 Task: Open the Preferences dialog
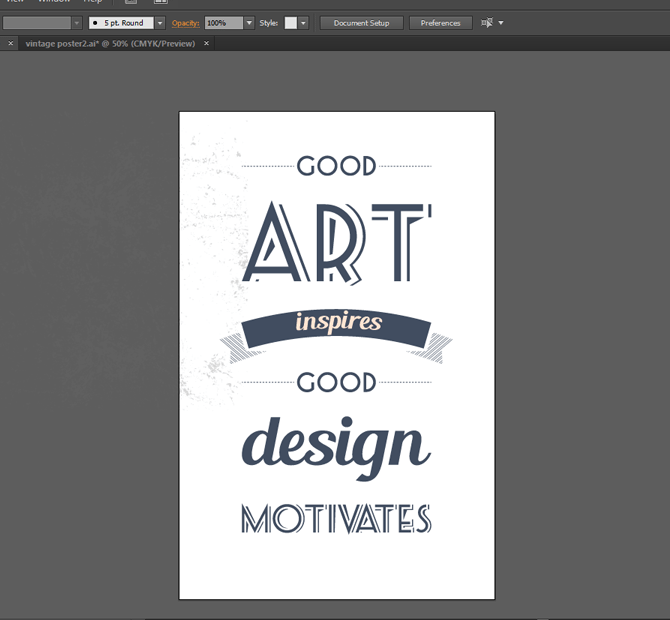[440, 22]
